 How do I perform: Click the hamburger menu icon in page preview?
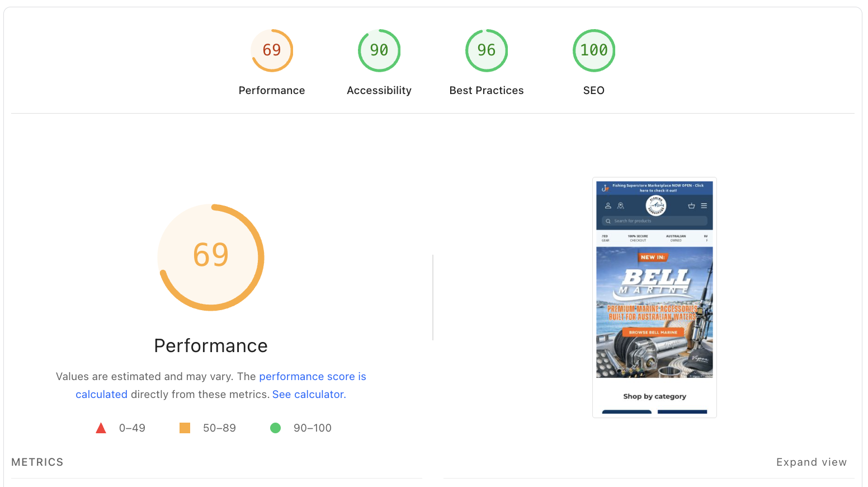[704, 206]
